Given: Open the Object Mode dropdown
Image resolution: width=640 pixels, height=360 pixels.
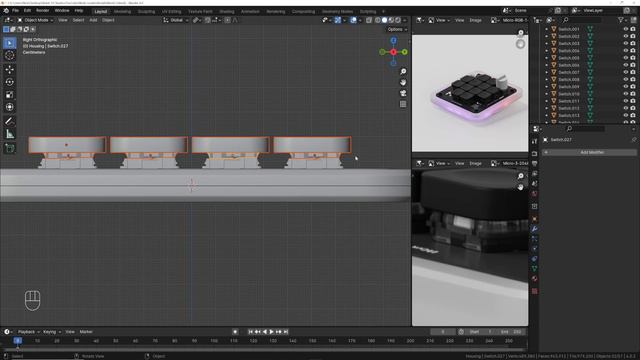Looking at the screenshot, I should click(x=35, y=20).
